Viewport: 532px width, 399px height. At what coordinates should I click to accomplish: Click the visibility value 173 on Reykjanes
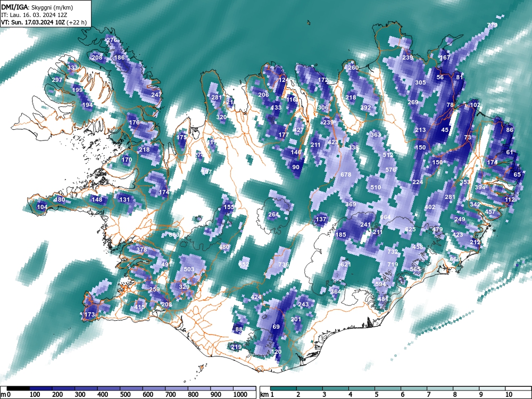point(89,314)
